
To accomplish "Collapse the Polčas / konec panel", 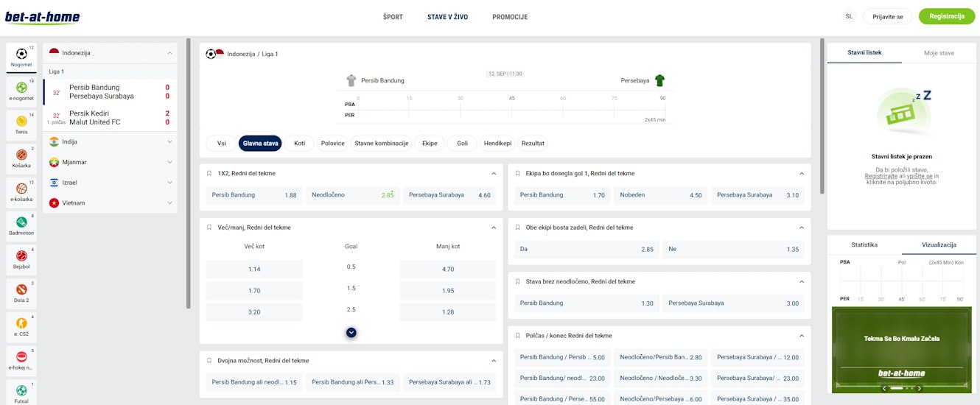I will (802, 336).
